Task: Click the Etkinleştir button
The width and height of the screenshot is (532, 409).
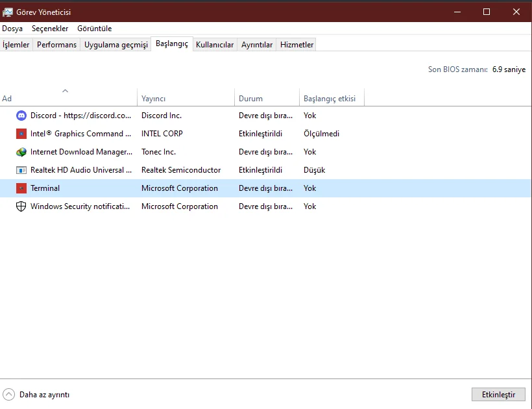Action: click(x=498, y=395)
